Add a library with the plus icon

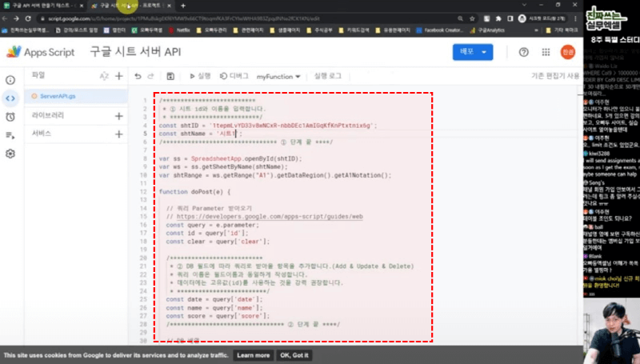(118, 116)
